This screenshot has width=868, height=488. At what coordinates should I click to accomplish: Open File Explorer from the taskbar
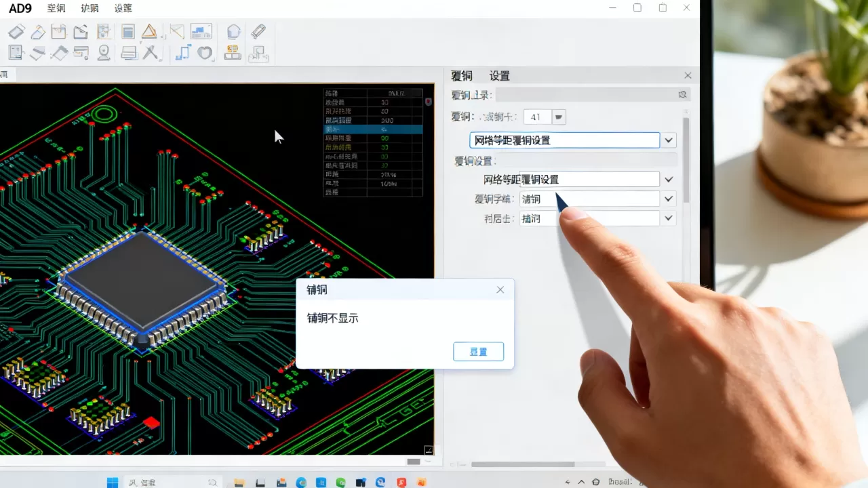[239, 482]
